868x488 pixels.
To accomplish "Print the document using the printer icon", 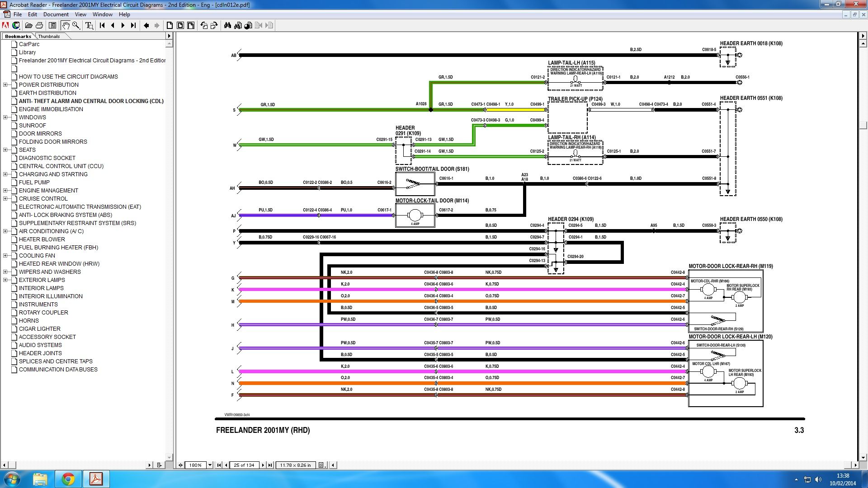I will click(39, 25).
